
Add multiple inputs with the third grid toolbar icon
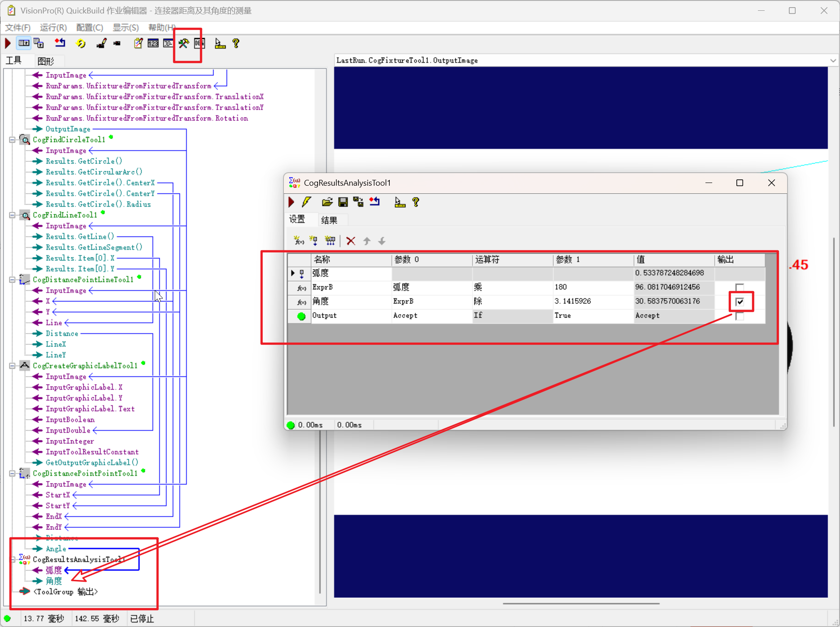[330, 241]
